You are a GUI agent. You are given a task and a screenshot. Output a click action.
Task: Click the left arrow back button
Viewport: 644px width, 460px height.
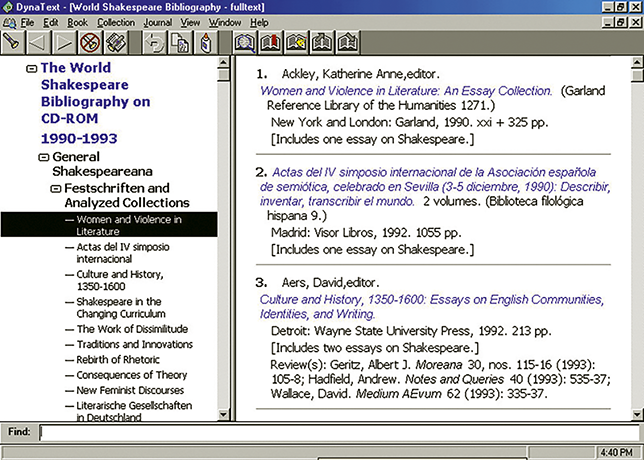39,43
